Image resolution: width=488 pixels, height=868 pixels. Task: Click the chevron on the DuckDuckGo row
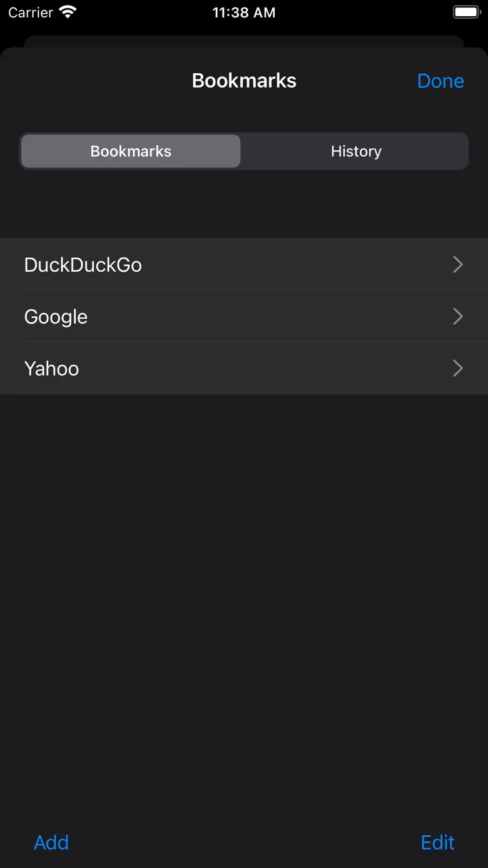(458, 265)
